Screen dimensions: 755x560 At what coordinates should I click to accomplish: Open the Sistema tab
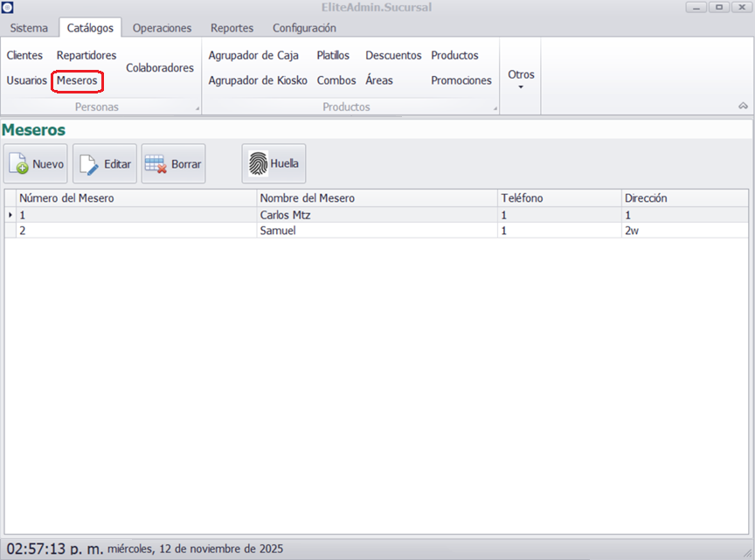(x=29, y=28)
